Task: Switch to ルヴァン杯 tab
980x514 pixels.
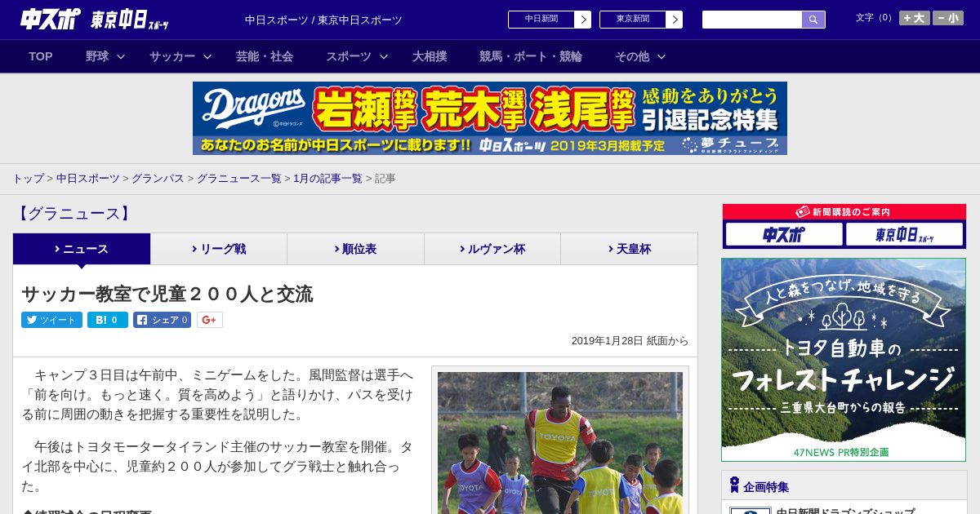Action: pos(492,249)
